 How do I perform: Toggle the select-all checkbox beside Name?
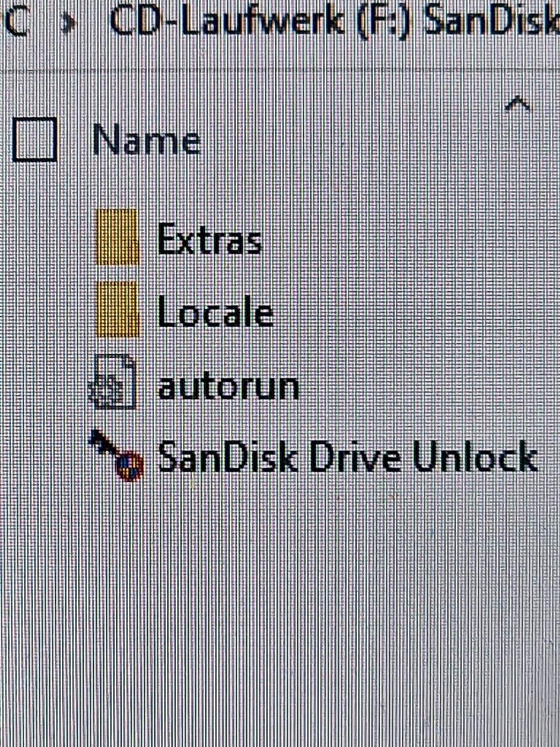coord(35,140)
